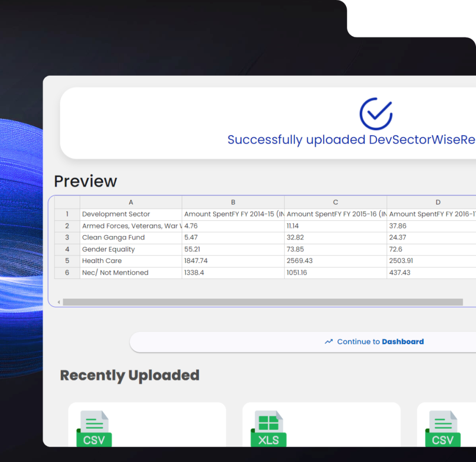Select column D header

(x=431, y=202)
